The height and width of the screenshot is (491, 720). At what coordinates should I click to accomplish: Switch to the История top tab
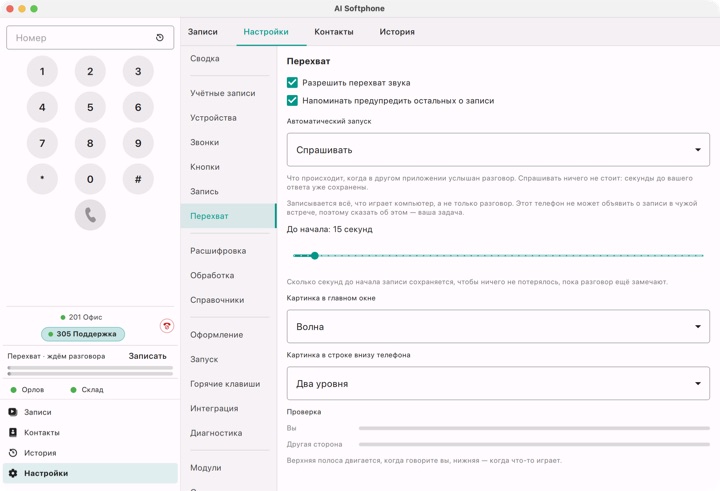coord(397,32)
